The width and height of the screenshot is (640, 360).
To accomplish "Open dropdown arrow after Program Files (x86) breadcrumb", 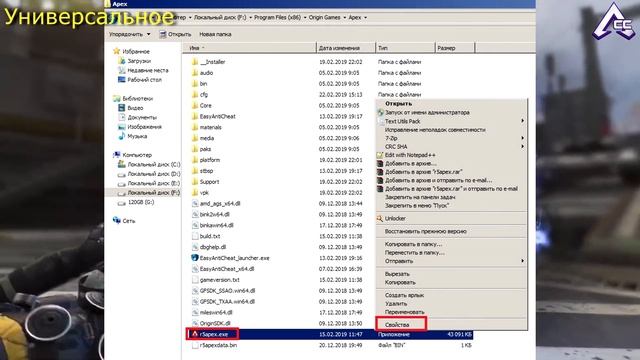I will pyautogui.click(x=305, y=18).
